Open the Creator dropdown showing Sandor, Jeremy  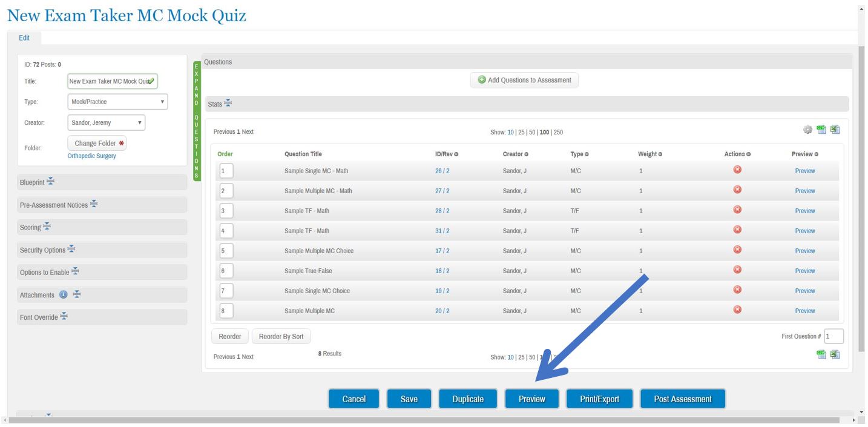tap(107, 122)
